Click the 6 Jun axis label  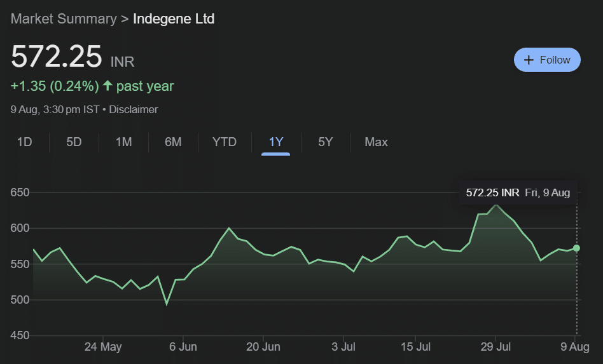pos(183,347)
